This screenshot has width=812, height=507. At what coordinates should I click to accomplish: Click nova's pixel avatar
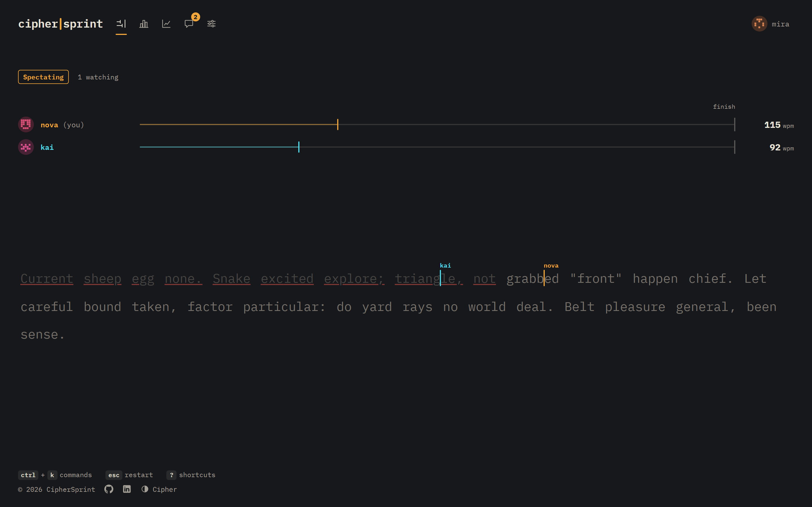point(26,125)
